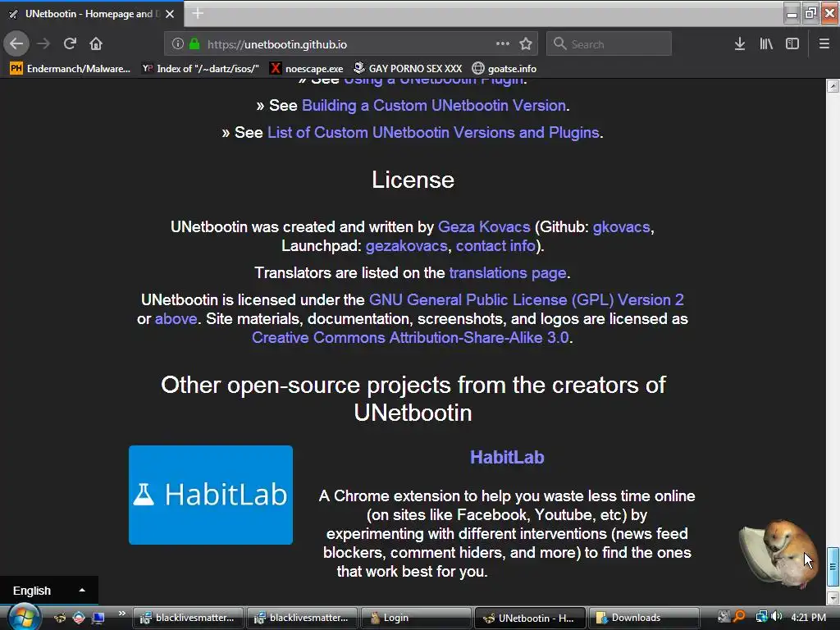This screenshot has height=630, width=840.
Task: Open List of Custom UNetbootin Versions and Plugins
Action: [433, 132]
